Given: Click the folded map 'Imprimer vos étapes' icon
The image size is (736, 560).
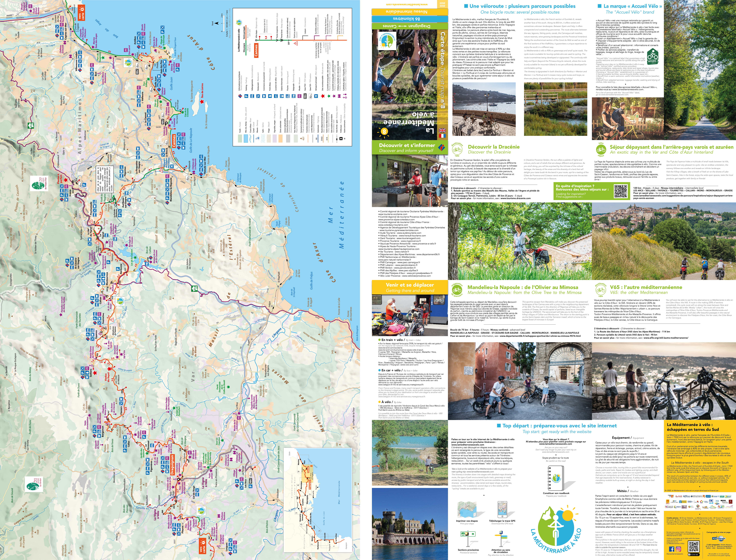Looking at the screenshot, I should (x=467, y=509).
